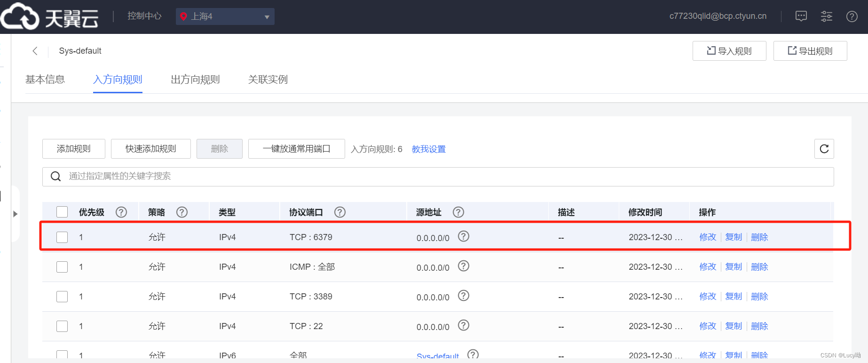The width and height of the screenshot is (868, 363).
Task: Click the Sys-default security group title
Action: click(80, 51)
